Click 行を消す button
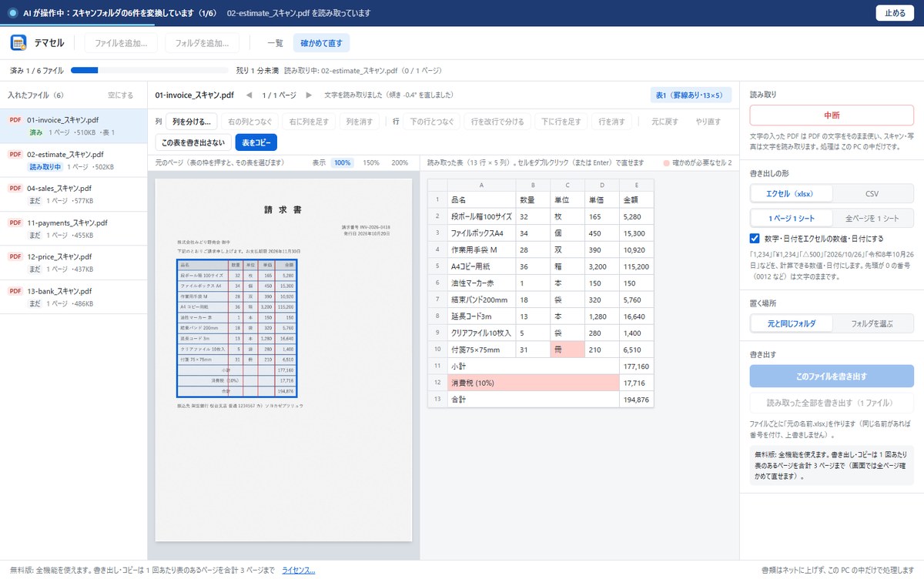Screen dimensions: 924x579 (613, 122)
